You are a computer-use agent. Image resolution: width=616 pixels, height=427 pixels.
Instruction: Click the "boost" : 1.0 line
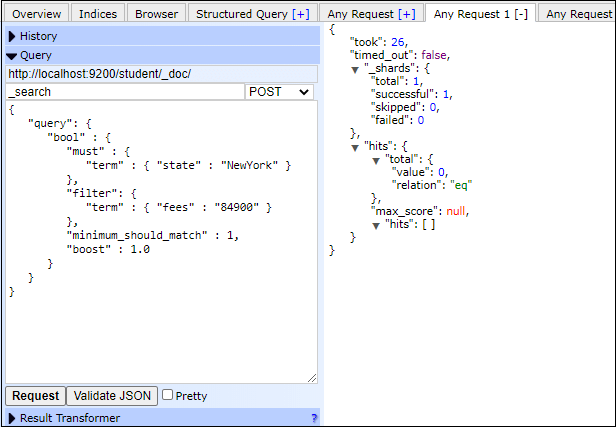[108, 249]
